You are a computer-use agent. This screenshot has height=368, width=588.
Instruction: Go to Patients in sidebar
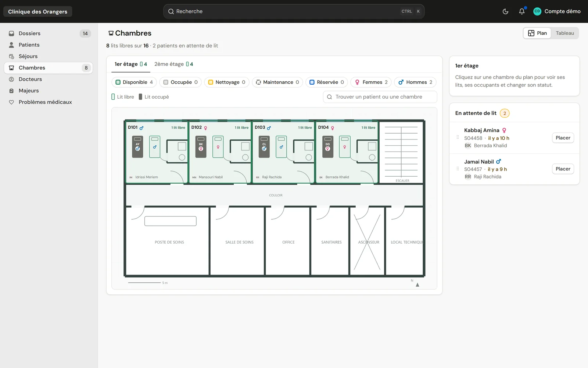point(49,45)
